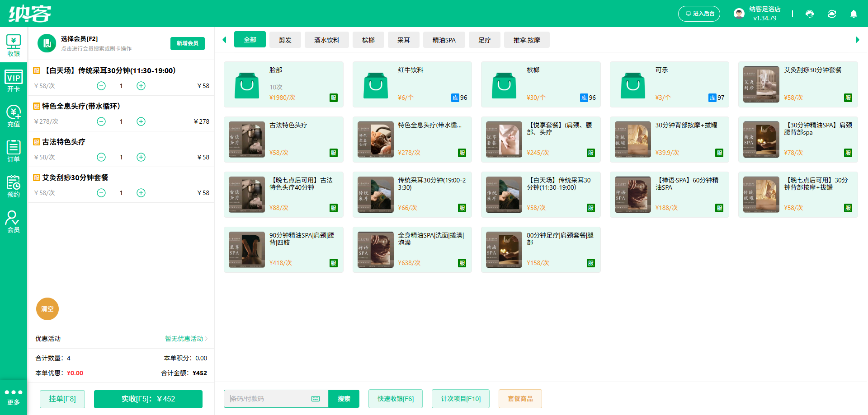Open the 充值 recharge sidebar icon
Image resolution: width=868 pixels, height=415 pixels.
click(x=14, y=116)
